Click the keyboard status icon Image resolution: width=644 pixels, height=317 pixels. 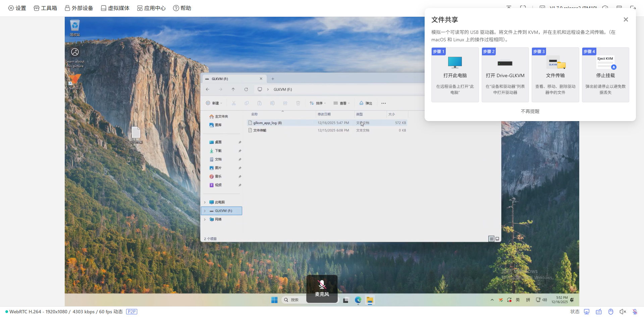pos(599,312)
